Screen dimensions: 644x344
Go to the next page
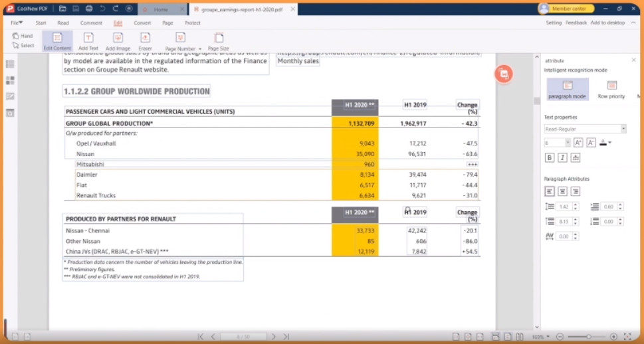pyautogui.click(x=274, y=337)
